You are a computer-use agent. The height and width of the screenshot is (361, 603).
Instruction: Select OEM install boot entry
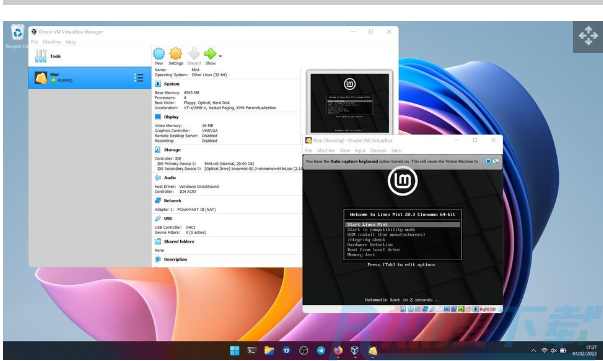click(x=386, y=235)
